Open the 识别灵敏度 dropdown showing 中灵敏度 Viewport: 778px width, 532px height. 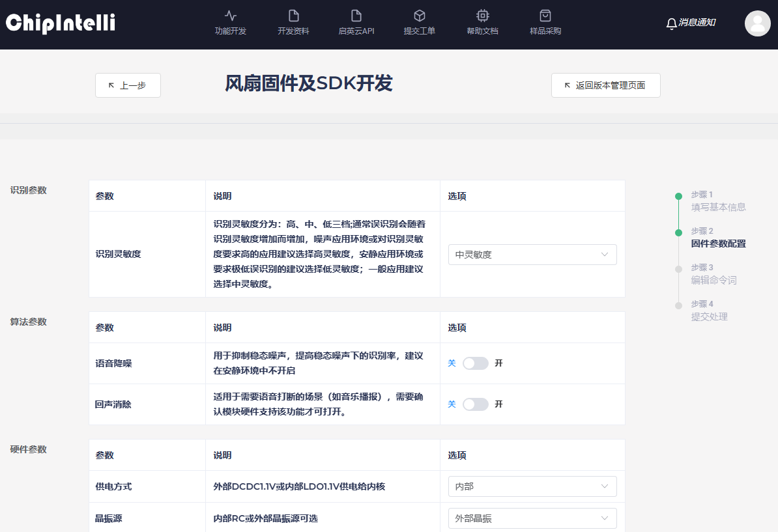point(532,255)
